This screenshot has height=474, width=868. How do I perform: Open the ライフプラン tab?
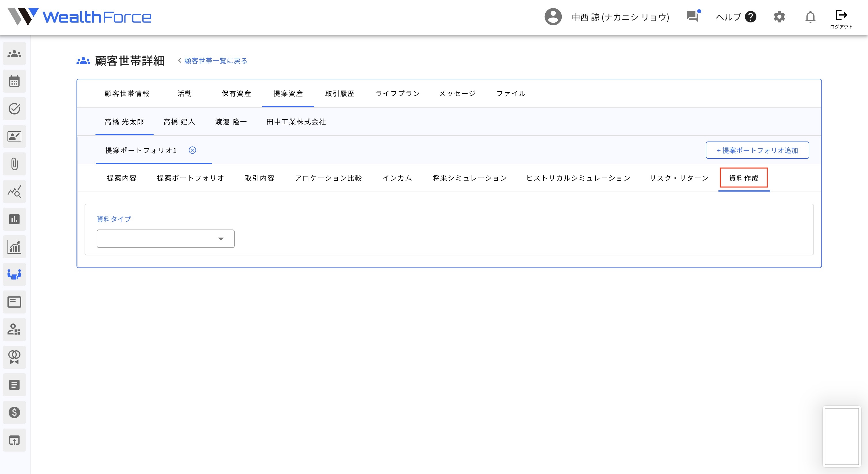coord(398,94)
